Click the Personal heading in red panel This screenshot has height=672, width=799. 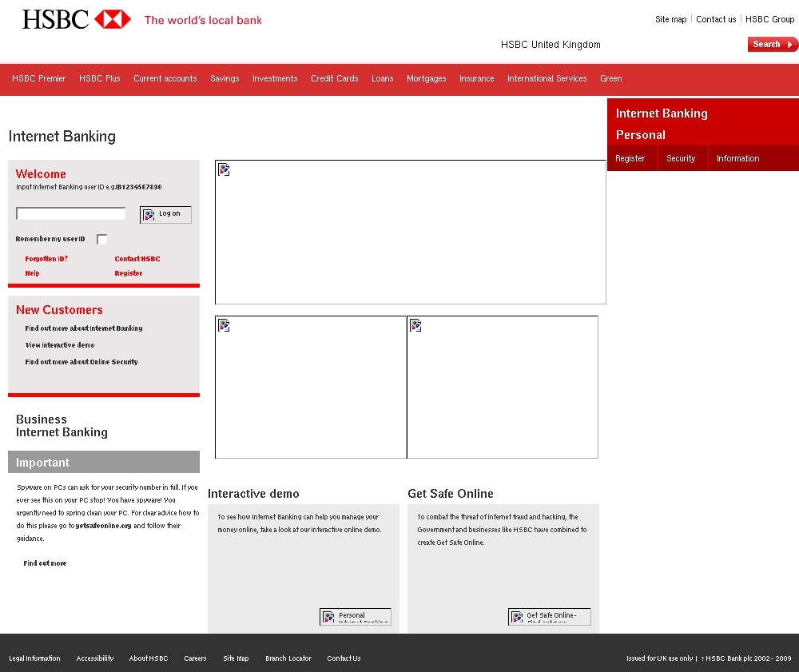tap(641, 135)
